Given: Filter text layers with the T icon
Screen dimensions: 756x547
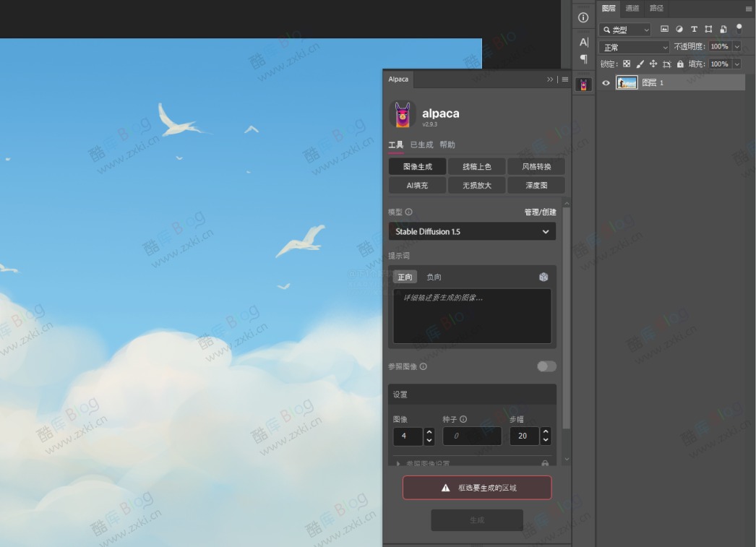Looking at the screenshot, I should tap(695, 29).
